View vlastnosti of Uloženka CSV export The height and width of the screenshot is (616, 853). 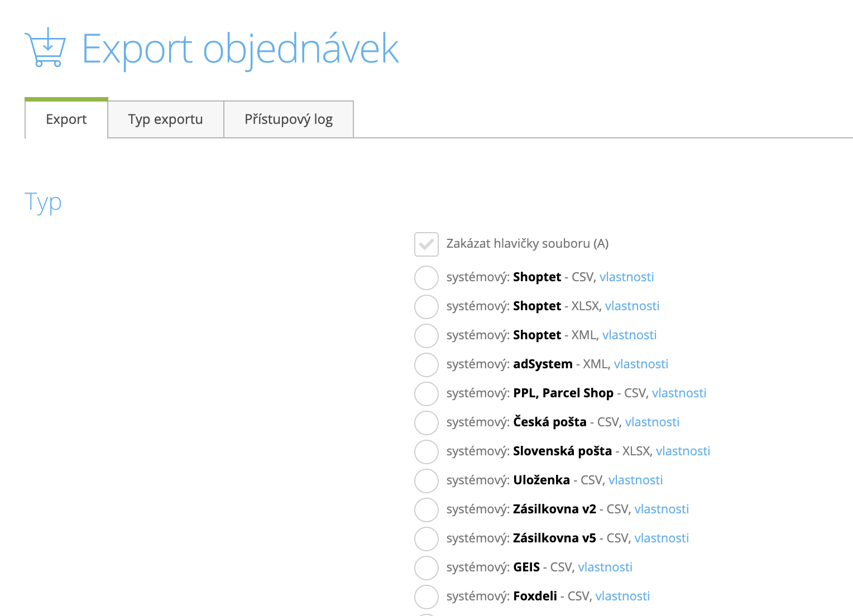click(x=635, y=480)
